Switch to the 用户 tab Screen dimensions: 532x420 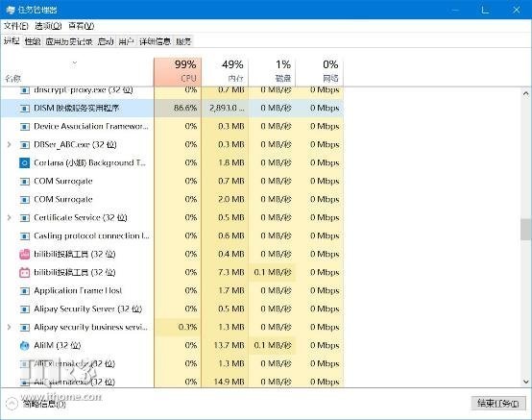[126, 41]
